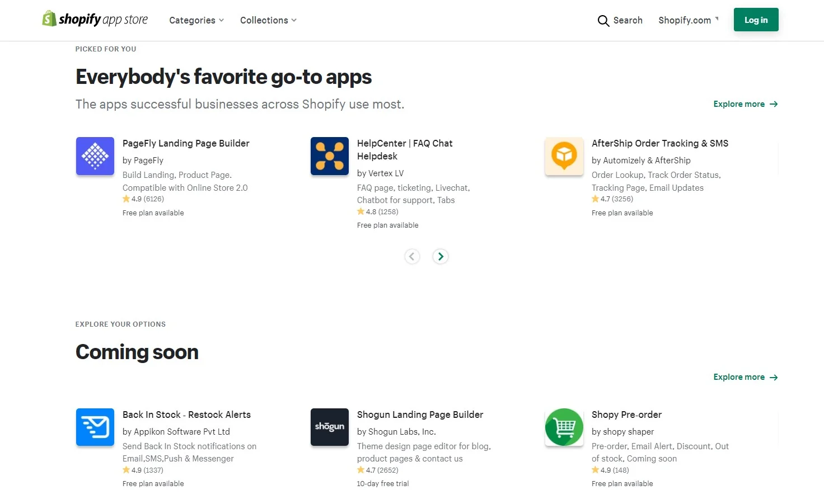Click the HelpCenter FAQ Chat app icon
Image resolution: width=824 pixels, height=504 pixels.
tap(329, 156)
